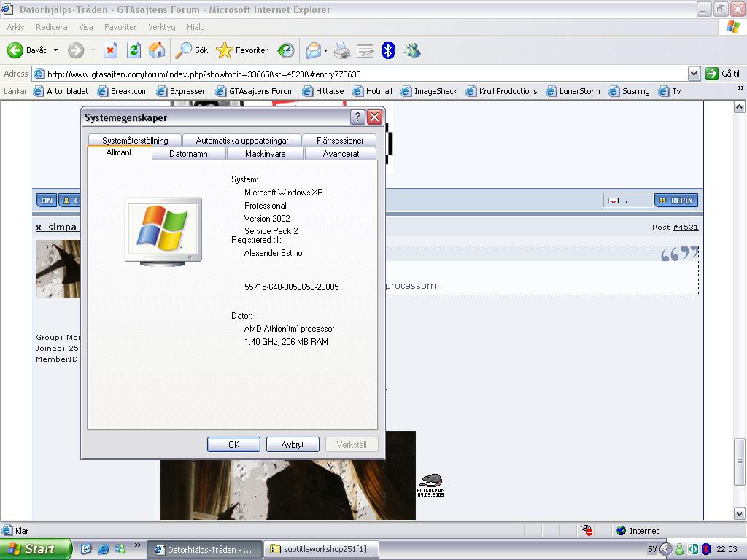Open the Krull Productions links shortcut

click(x=501, y=91)
